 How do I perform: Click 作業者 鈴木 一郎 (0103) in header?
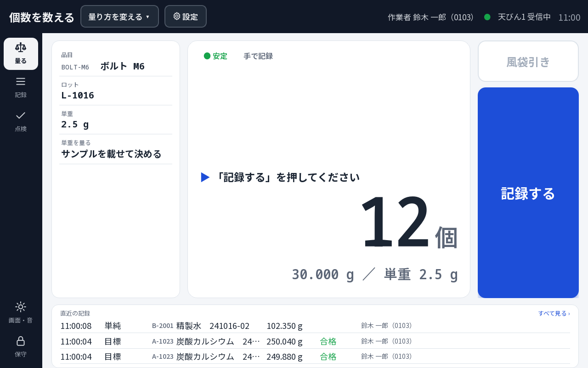[x=432, y=17]
